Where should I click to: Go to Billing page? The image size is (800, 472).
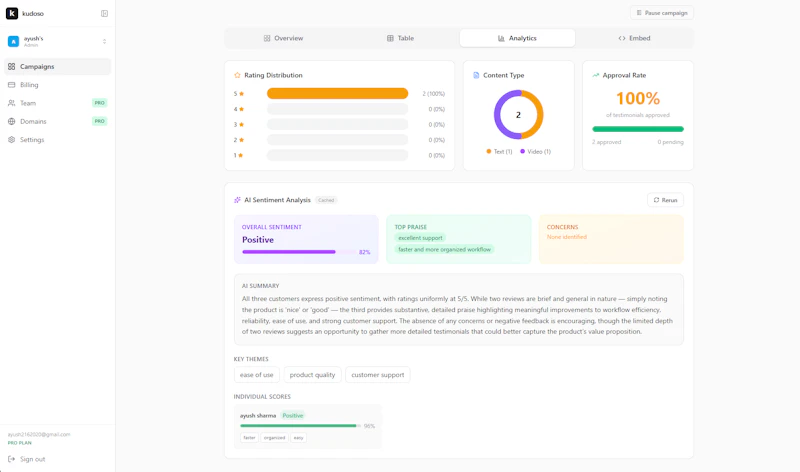pos(57,85)
